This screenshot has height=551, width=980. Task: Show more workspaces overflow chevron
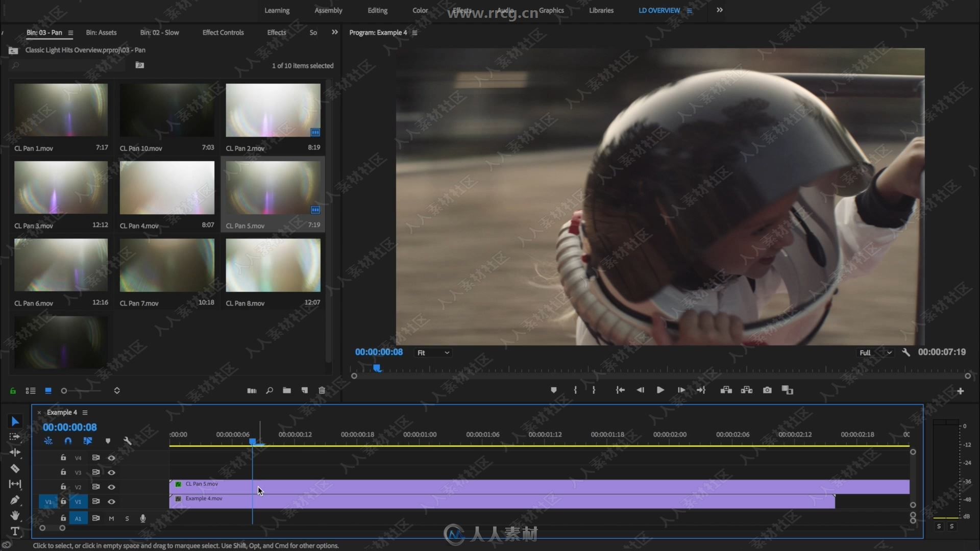pos(720,10)
